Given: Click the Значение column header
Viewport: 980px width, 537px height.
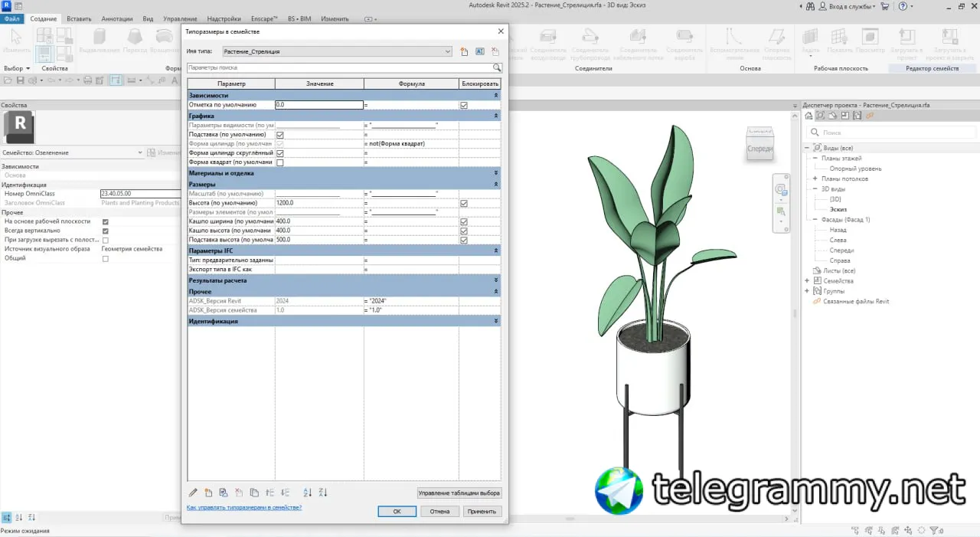Looking at the screenshot, I should point(319,83).
